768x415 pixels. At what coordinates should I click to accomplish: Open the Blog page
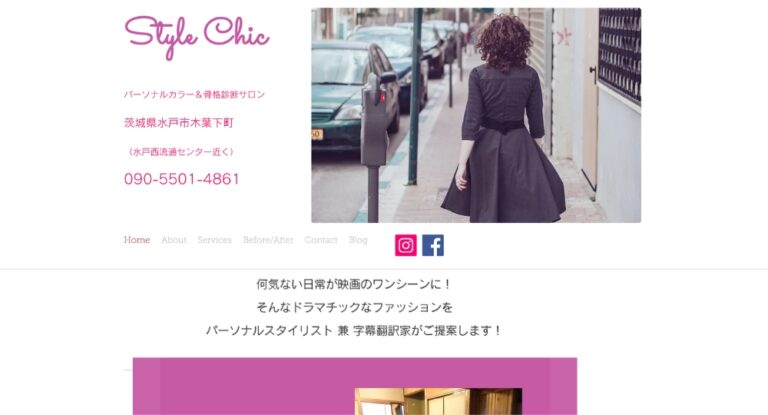pyautogui.click(x=358, y=240)
